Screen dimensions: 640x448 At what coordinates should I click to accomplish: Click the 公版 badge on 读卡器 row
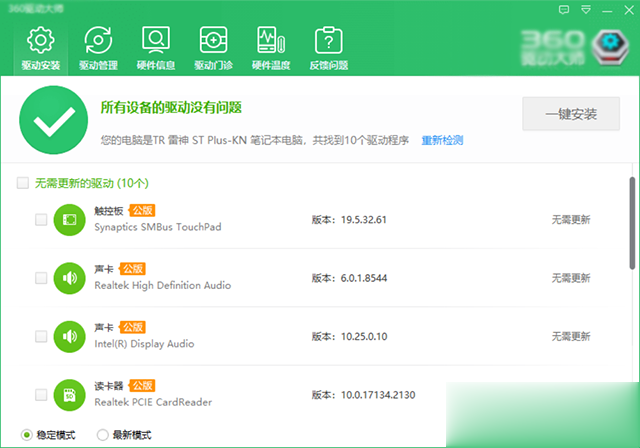pos(142,386)
